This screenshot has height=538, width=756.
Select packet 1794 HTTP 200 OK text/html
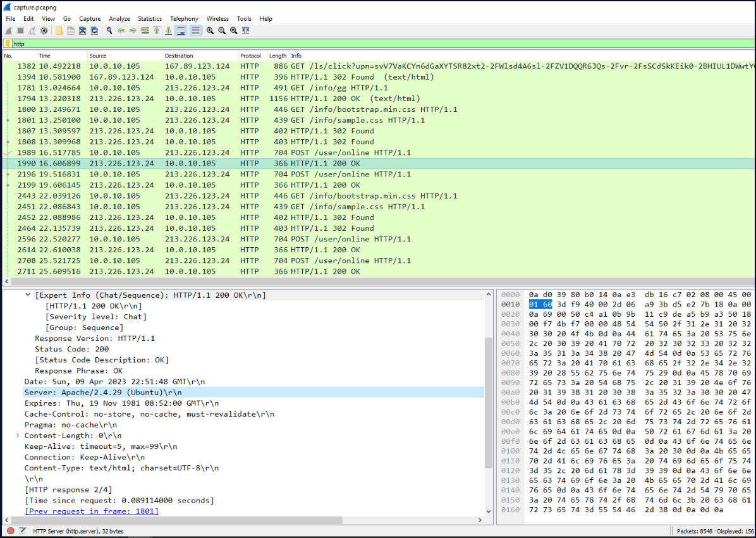point(378,99)
